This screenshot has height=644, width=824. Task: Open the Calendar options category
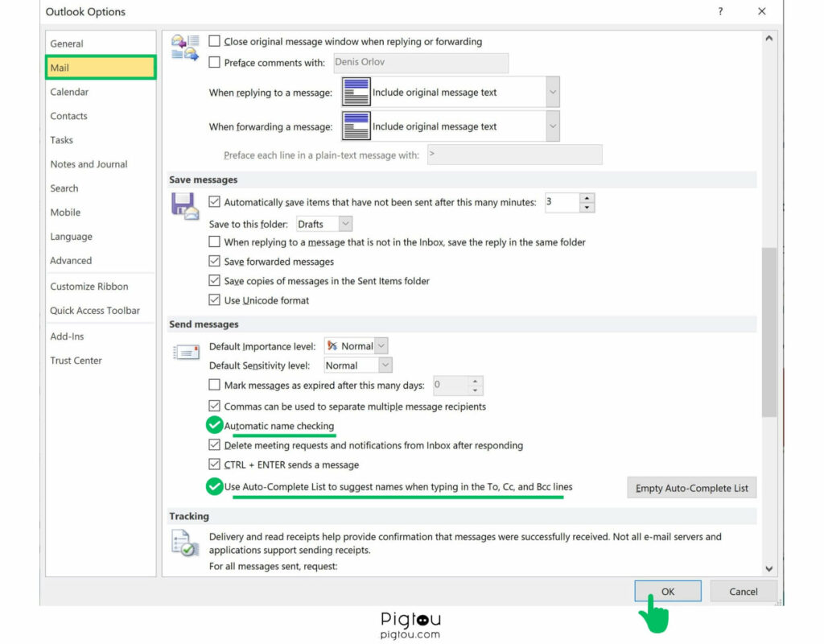(101, 92)
